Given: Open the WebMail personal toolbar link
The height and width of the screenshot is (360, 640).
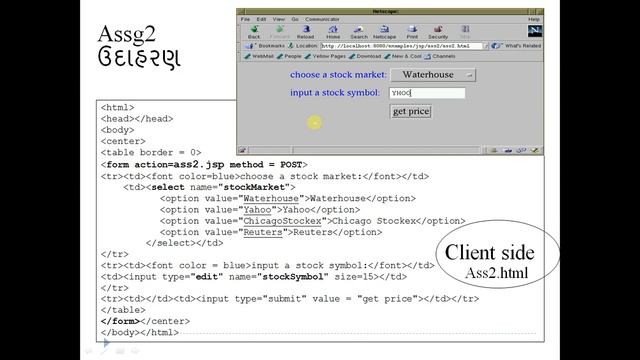Looking at the screenshot, I should [259, 56].
